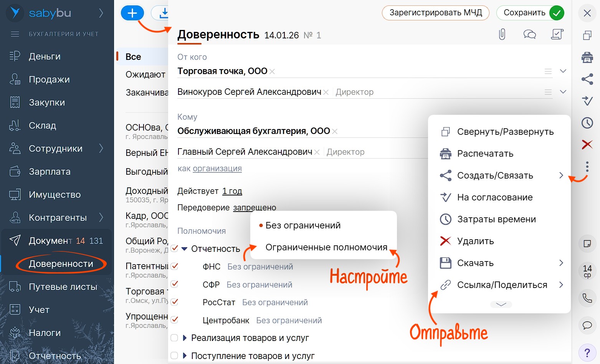
Task: Uncheck the Центробанк checkbox
Action: 174,319
